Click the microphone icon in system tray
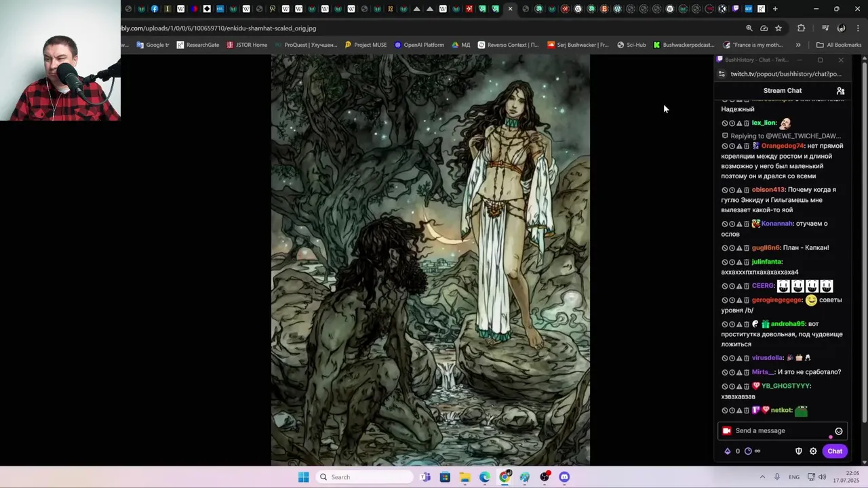This screenshot has height=488, width=868. [777, 477]
